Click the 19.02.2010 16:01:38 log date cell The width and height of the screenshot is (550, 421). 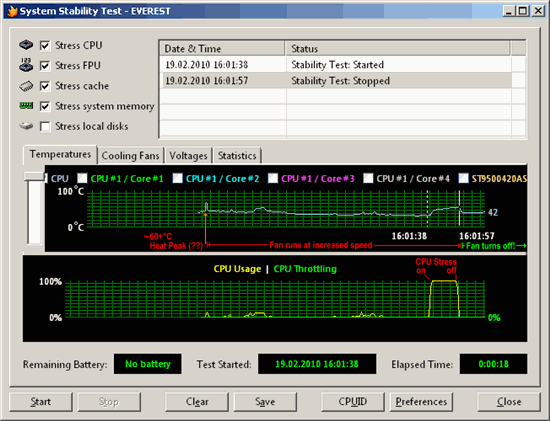pos(207,65)
